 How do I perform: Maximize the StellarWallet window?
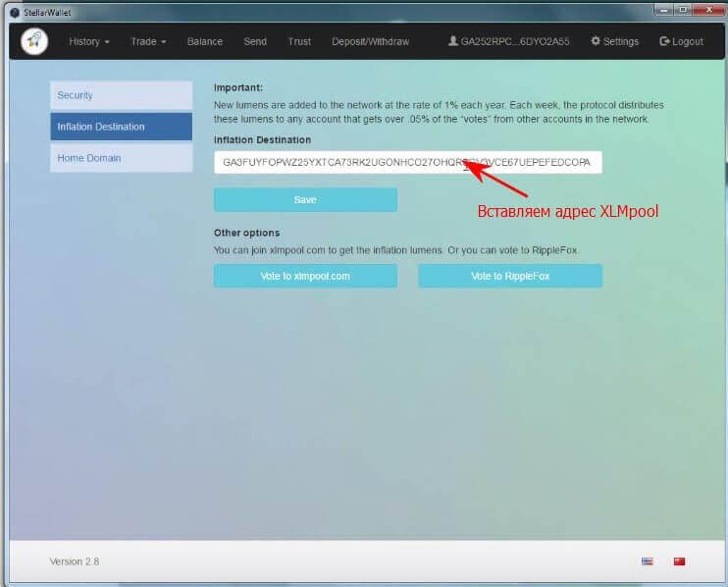tap(683, 9)
